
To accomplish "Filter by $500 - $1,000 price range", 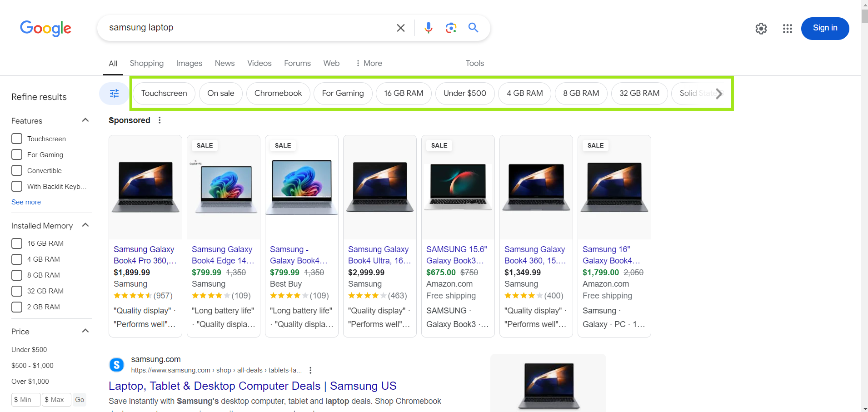I will [x=32, y=366].
